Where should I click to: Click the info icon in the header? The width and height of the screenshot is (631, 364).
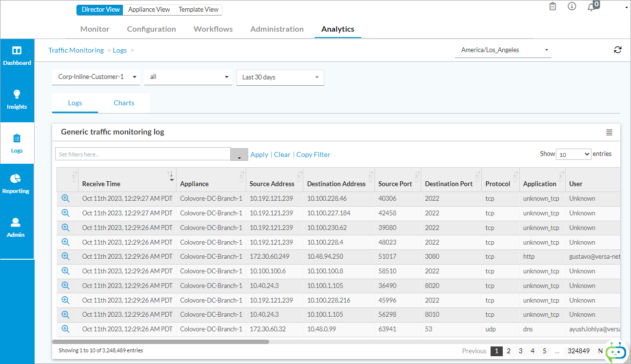pos(572,7)
